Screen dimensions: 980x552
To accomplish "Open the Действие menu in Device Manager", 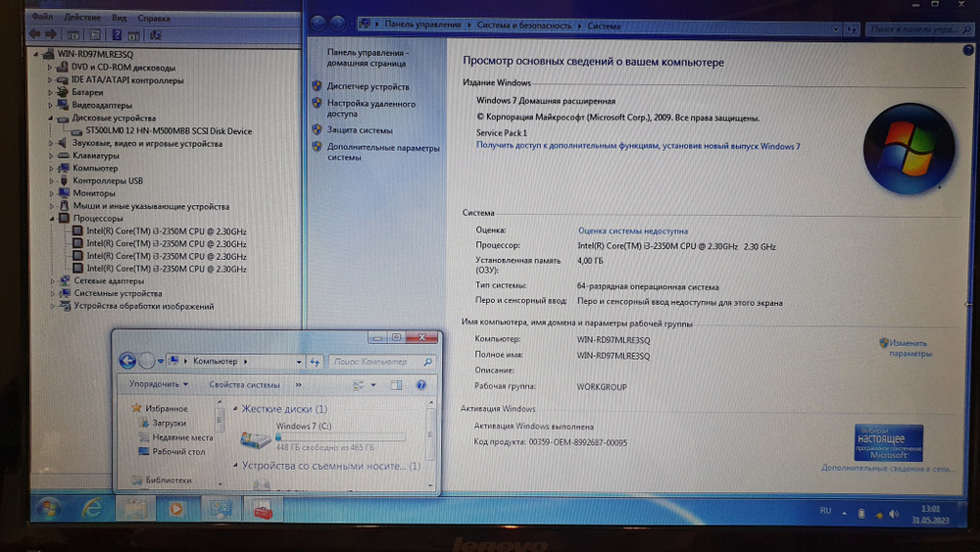I will [x=82, y=18].
